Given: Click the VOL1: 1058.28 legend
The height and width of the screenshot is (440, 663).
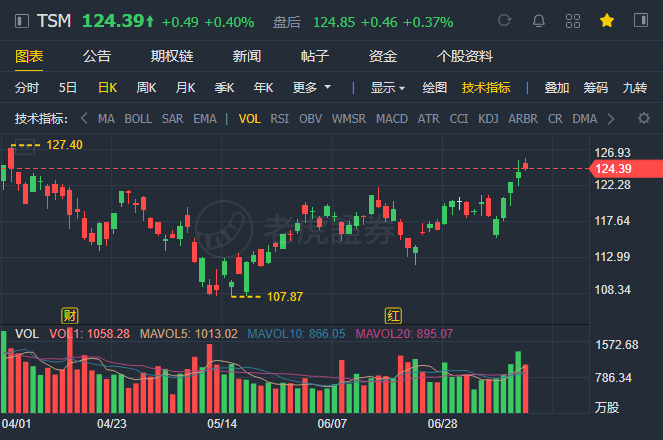Looking at the screenshot, I should (x=90, y=334).
